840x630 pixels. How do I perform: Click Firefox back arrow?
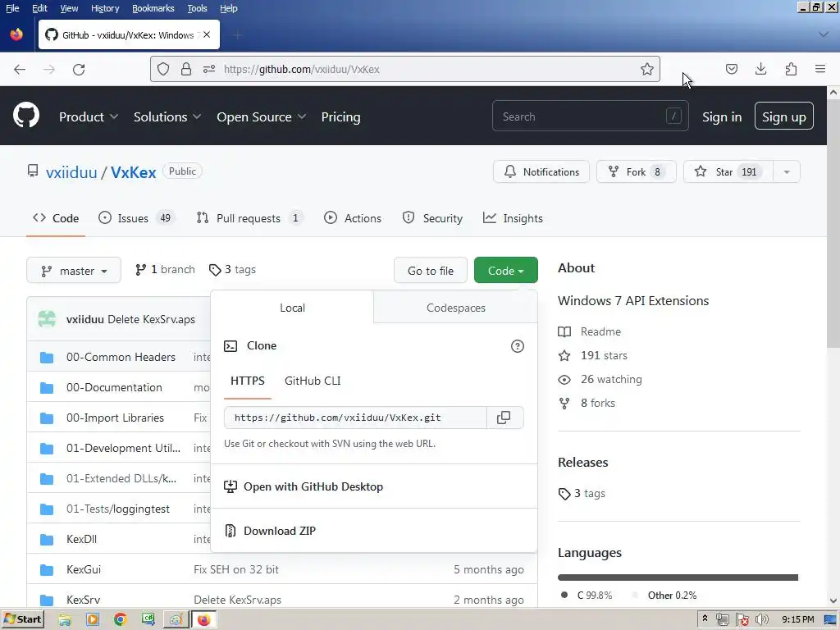pos(20,69)
